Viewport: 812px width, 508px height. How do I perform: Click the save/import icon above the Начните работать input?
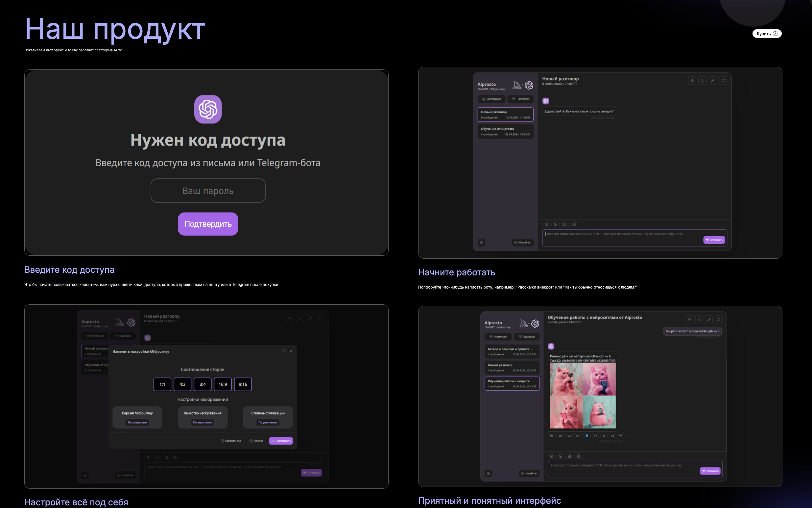coord(565,224)
